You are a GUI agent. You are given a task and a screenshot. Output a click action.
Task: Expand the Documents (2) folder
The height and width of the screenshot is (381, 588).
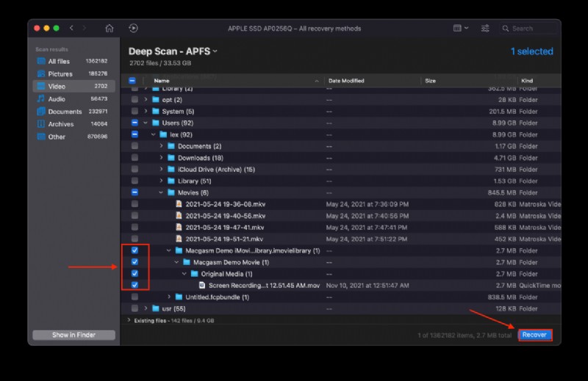pyautogui.click(x=162, y=146)
